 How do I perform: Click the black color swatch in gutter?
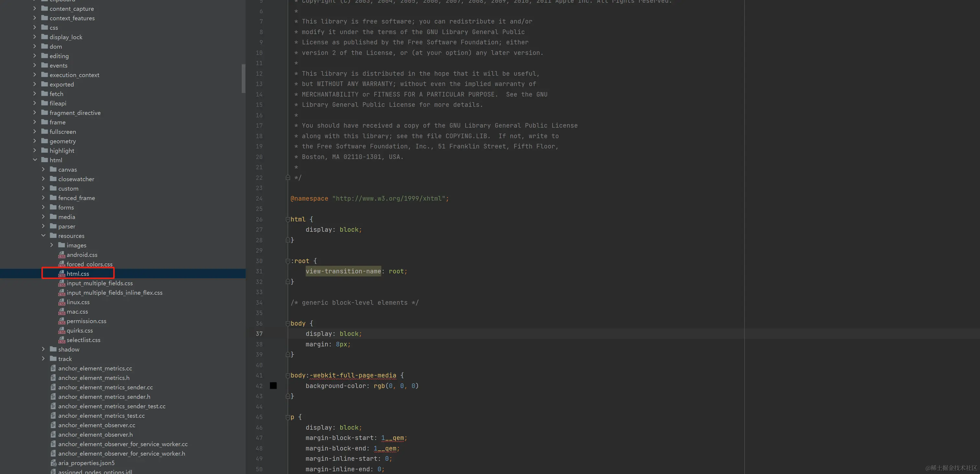(273, 386)
